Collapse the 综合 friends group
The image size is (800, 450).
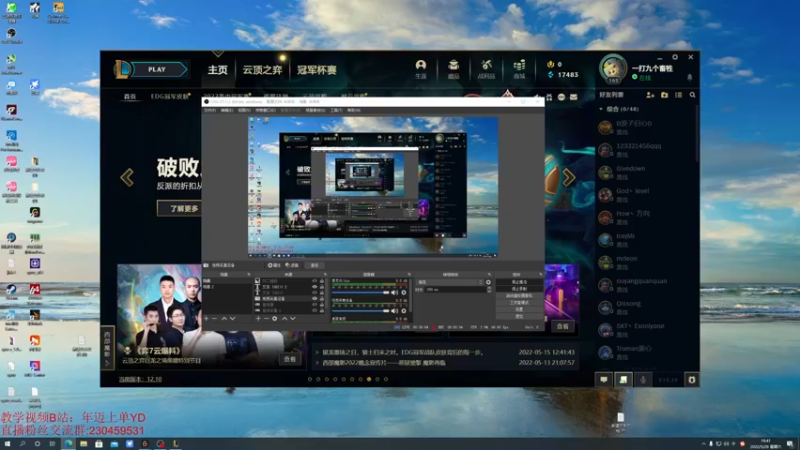[x=601, y=109]
